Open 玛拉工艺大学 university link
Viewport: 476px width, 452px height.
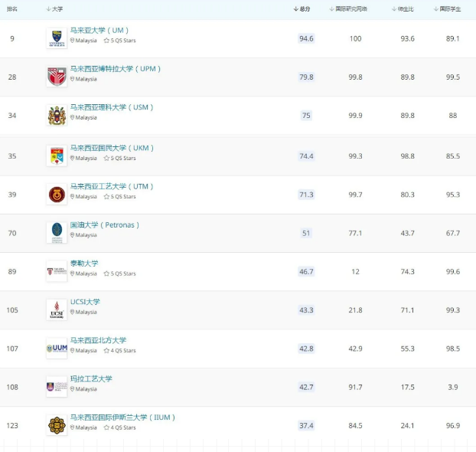91,379
